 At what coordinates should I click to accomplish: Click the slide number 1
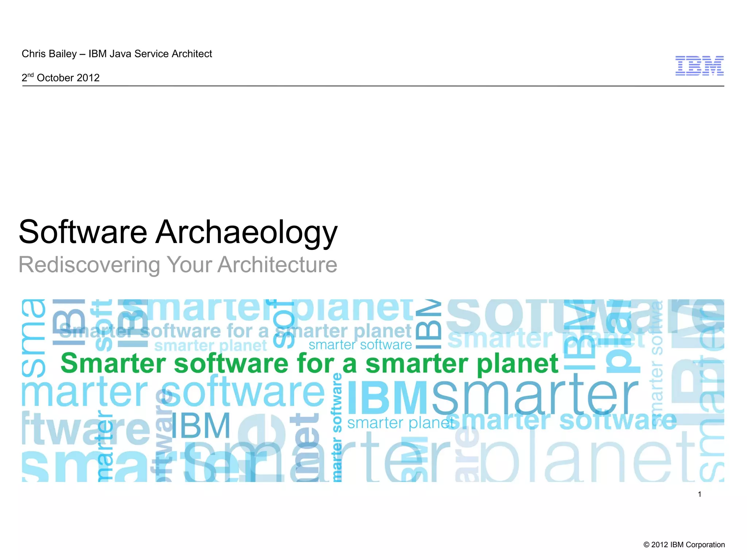(x=699, y=494)
